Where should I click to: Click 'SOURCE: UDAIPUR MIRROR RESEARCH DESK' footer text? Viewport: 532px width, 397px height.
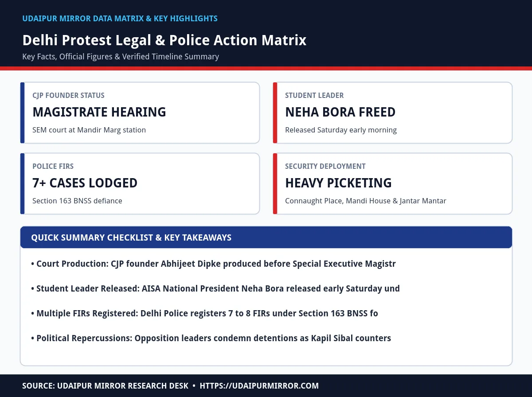(x=106, y=386)
